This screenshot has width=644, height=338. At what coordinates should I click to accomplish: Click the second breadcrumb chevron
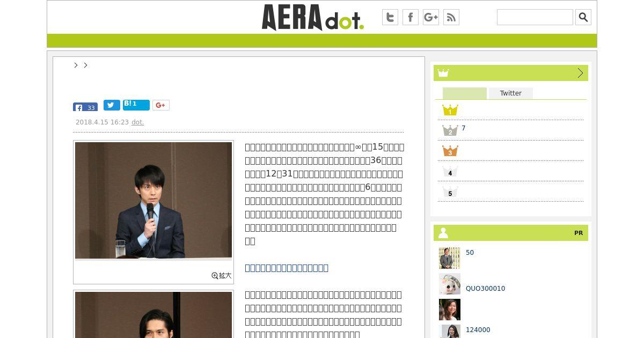[x=85, y=65]
